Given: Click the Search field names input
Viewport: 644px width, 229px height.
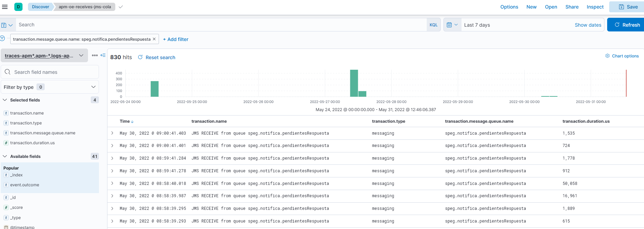Looking at the screenshot, I should [x=50, y=72].
